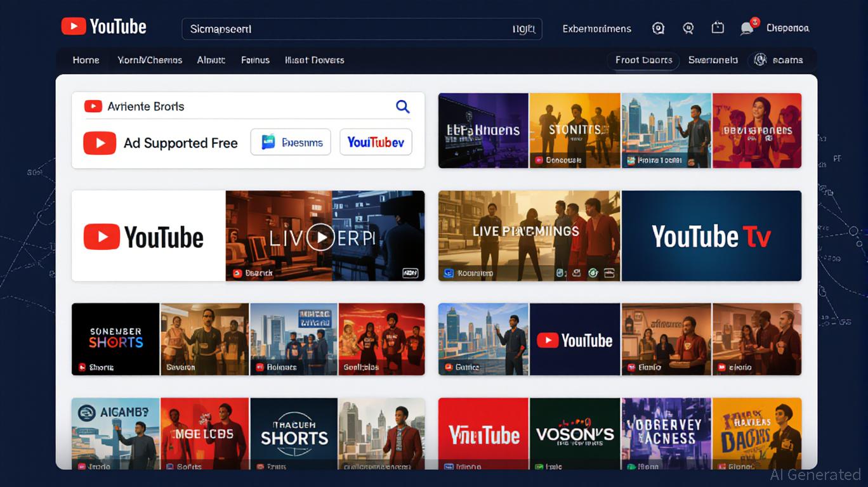The image size is (868, 487).
Task: Open the yellow DACHS thumbnail
Action: coord(757,434)
